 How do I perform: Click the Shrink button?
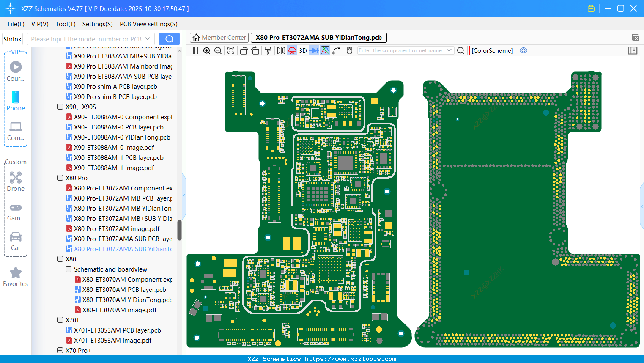12,39
